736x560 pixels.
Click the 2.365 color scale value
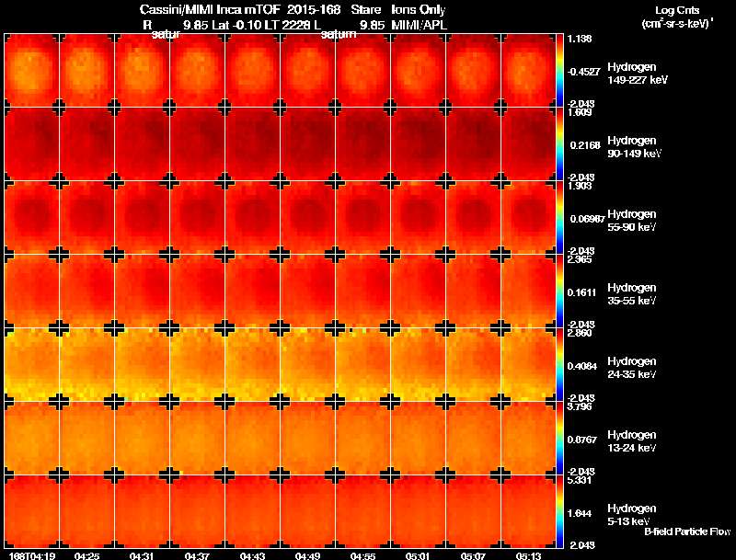580,260
